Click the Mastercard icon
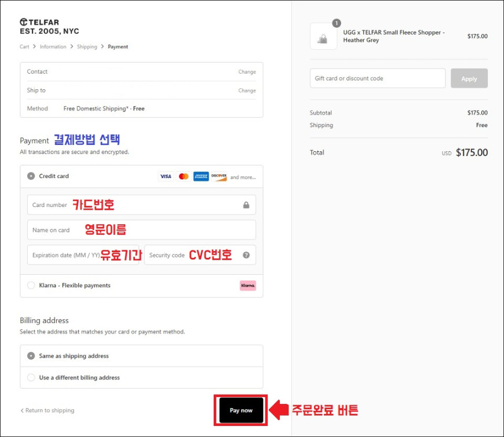 (x=184, y=176)
